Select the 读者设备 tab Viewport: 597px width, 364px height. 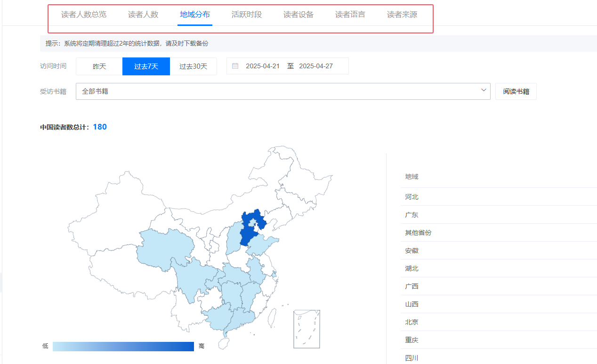click(298, 15)
